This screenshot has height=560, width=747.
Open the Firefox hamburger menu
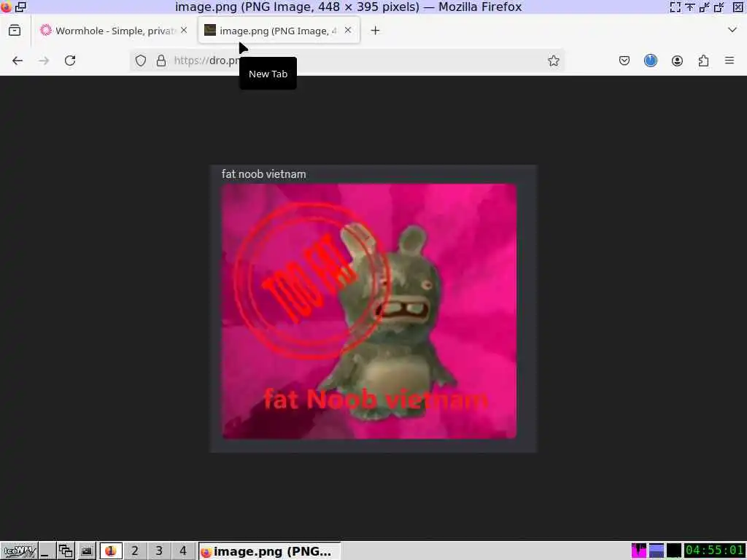[729, 61]
